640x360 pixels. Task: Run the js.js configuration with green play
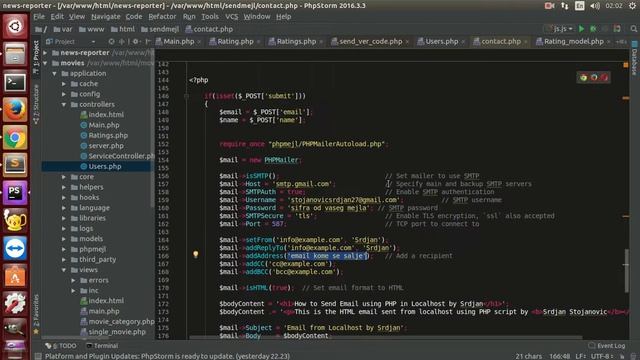(x=582, y=29)
